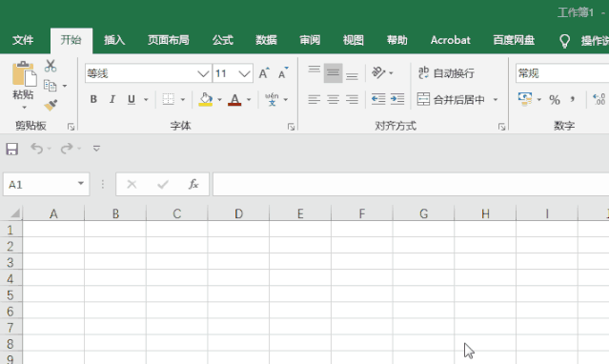Expand the paste options arrow under 粘贴

pos(25,108)
